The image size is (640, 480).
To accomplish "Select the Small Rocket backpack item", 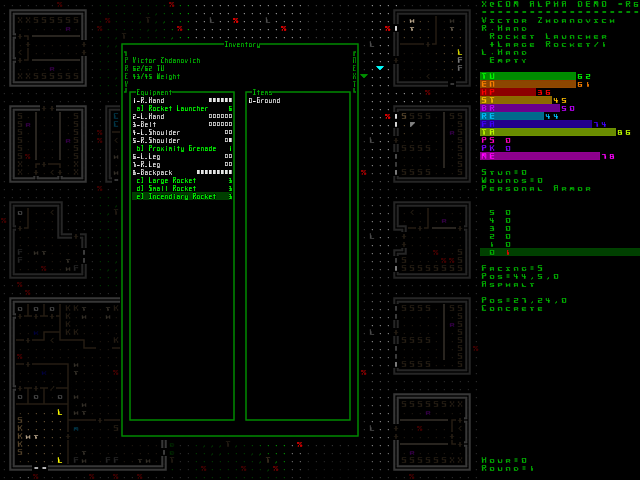I will pos(182,189).
